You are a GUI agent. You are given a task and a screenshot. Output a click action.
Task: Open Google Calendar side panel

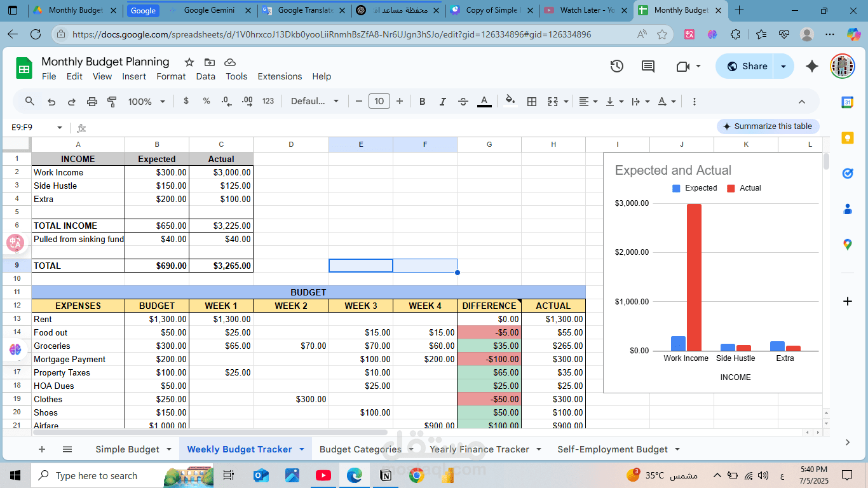[x=847, y=102]
